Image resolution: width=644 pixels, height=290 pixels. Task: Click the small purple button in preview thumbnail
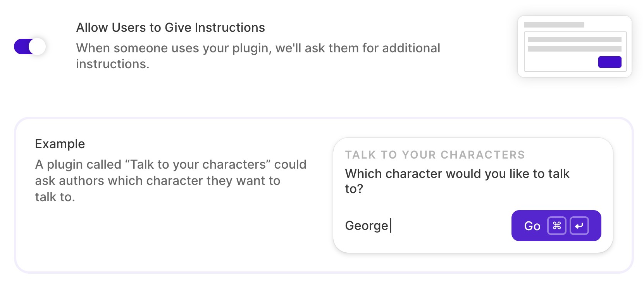610,62
